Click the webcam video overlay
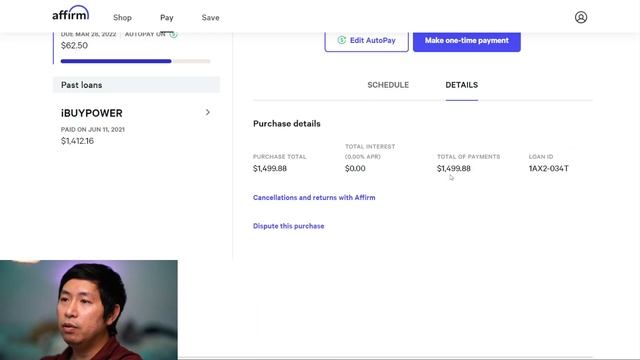The width and height of the screenshot is (640, 360). (x=89, y=310)
